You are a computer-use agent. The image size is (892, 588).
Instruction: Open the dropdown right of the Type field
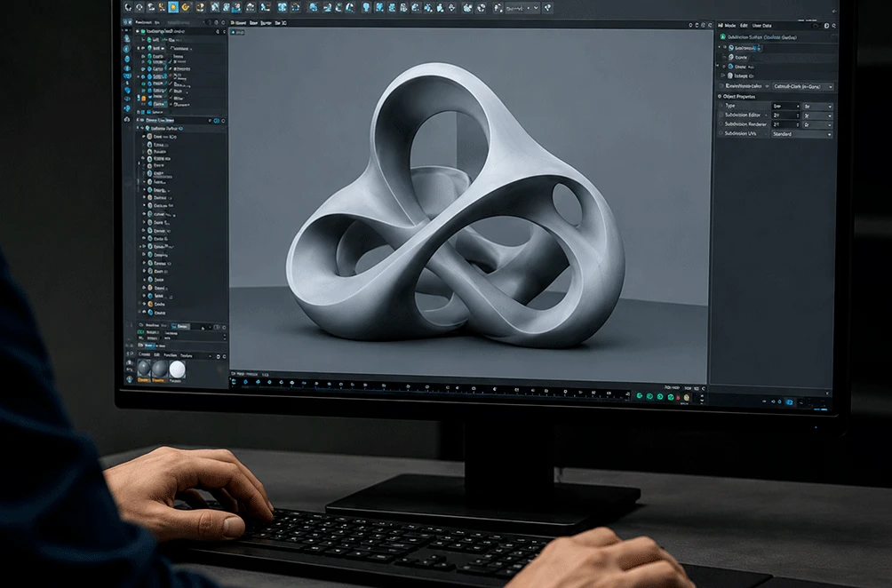(x=817, y=107)
